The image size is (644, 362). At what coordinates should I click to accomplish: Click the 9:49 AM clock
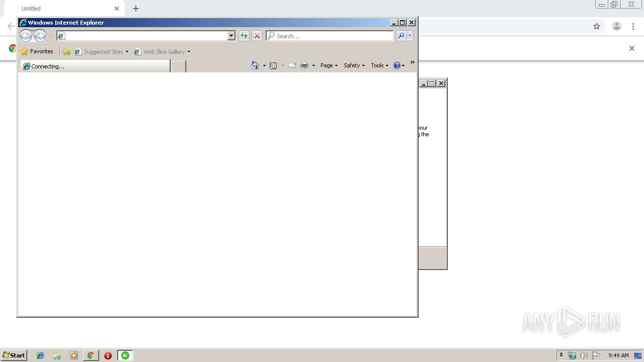pos(618,355)
